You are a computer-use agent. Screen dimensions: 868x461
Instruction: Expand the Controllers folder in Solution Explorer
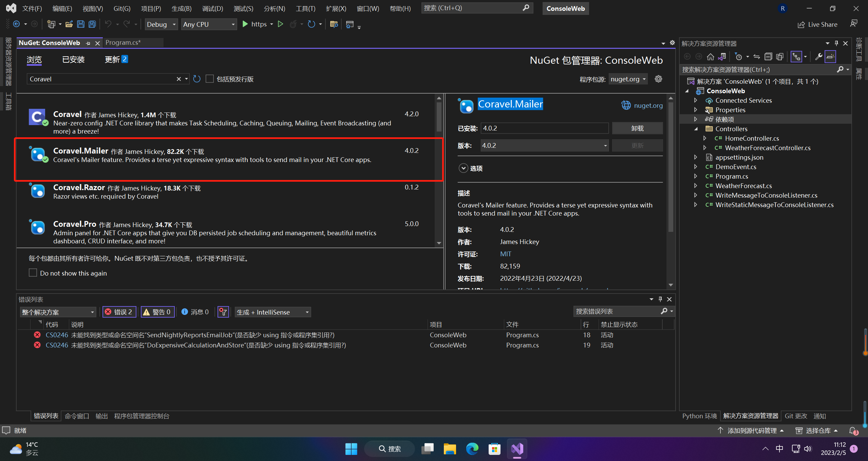pos(696,128)
